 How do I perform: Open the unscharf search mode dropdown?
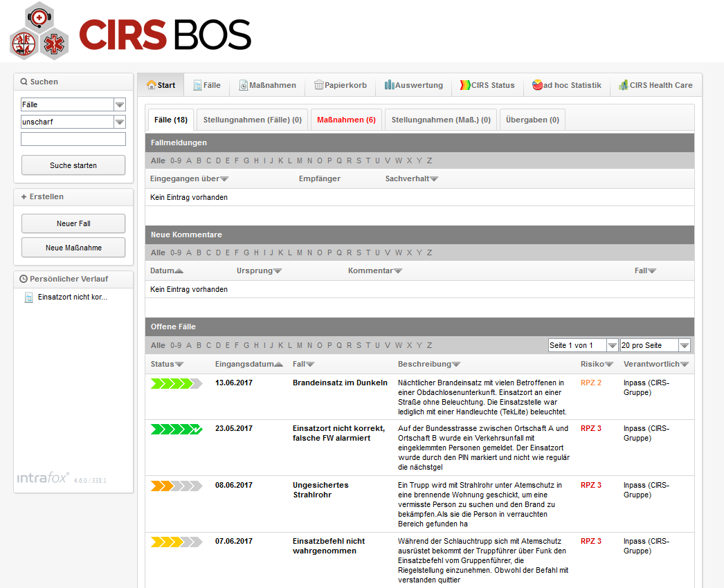[120, 122]
